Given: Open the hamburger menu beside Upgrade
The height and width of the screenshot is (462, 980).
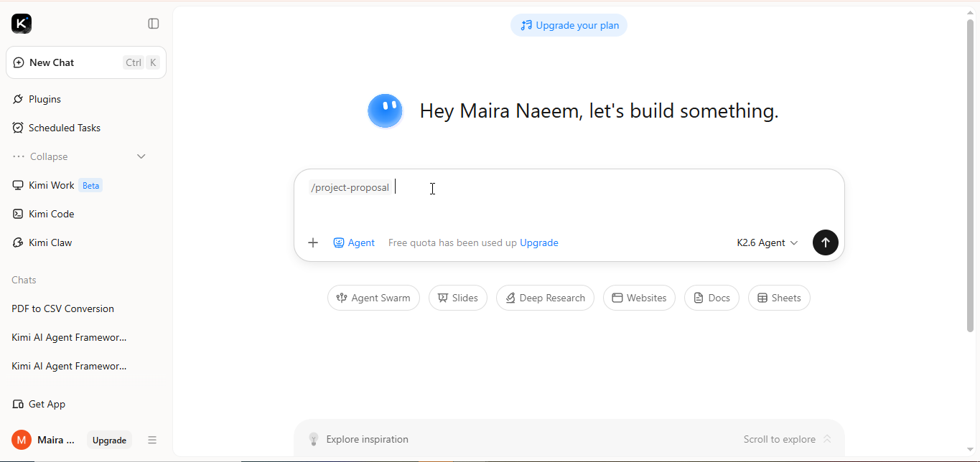Looking at the screenshot, I should (x=152, y=440).
